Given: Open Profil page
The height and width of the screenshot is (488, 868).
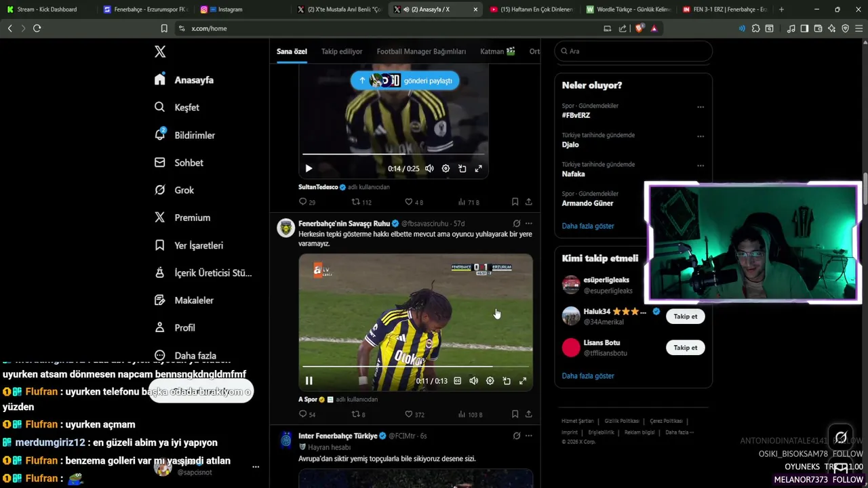Looking at the screenshot, I should [x=176, y=327].
